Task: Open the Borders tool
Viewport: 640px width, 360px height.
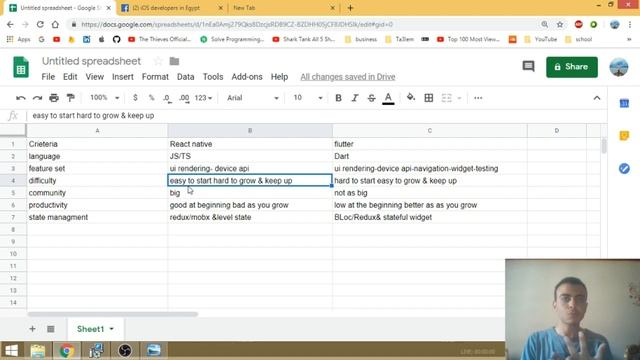Action: 429,98
